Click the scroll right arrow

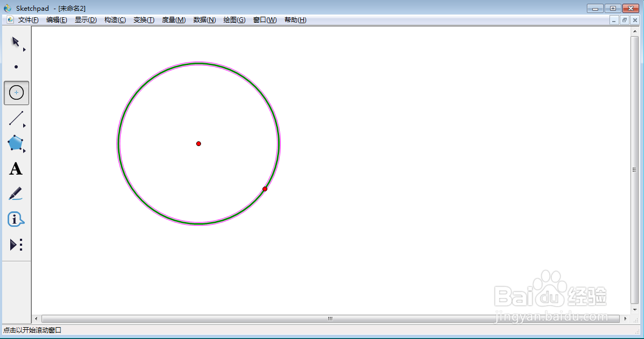click(626, 319)
